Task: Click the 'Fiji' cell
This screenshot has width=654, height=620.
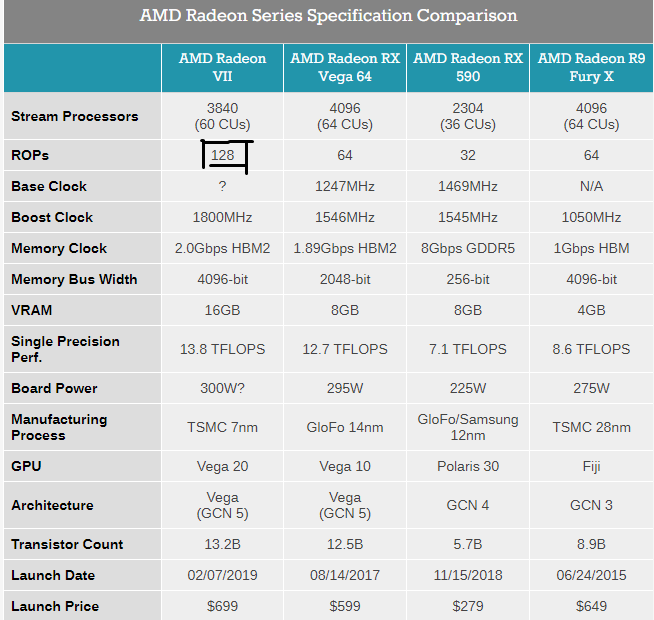Action: coord(591,466)
